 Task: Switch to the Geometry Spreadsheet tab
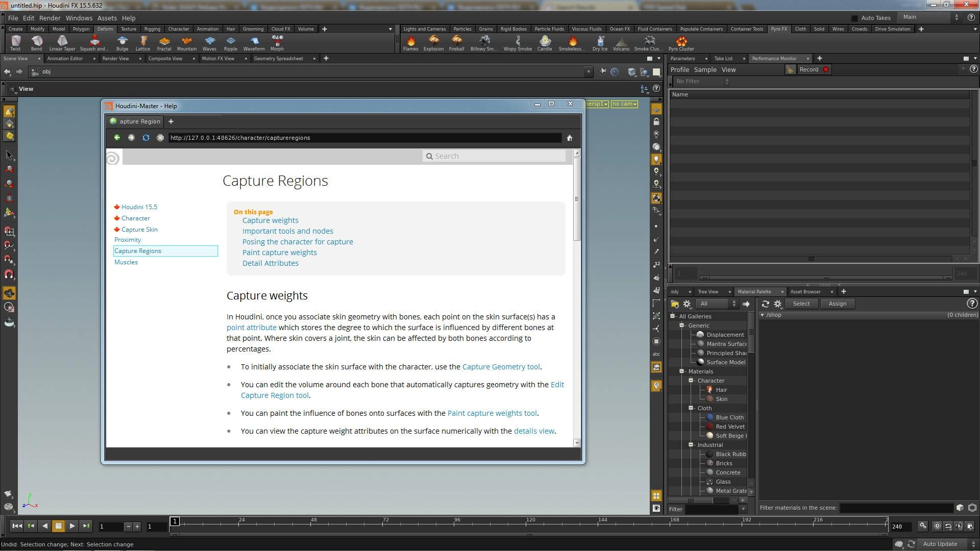tap(279, 59)
